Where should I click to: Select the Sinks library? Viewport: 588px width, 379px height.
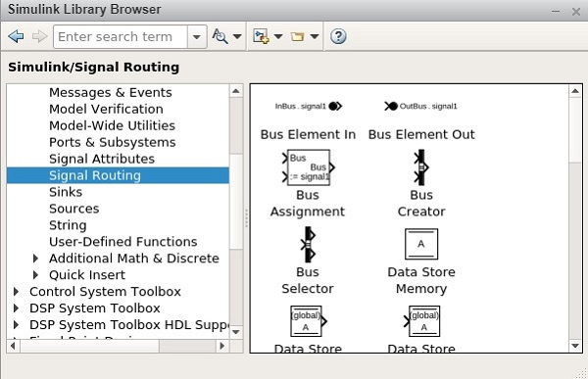point(66,192)
